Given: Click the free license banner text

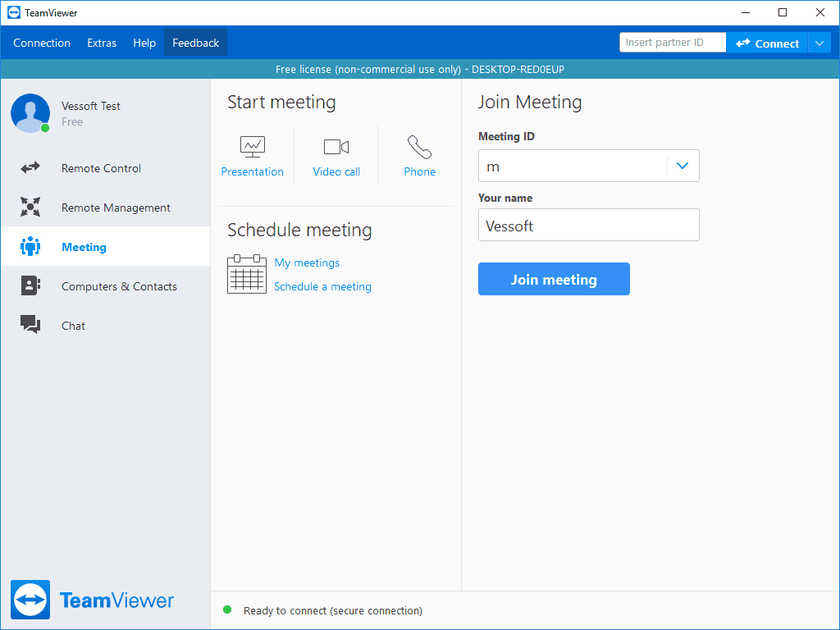Looking at the screenshot, I should tap(420, 69).
